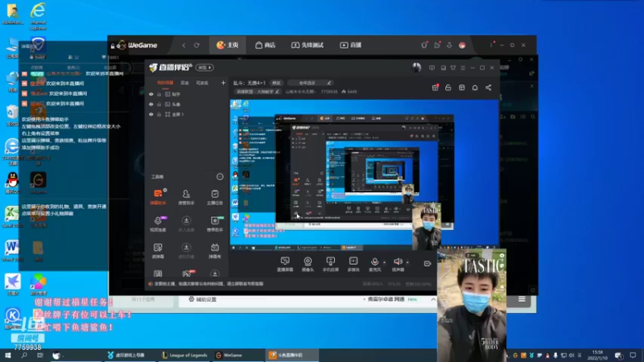Mute the 扬声器 speaker icon

click(x=397, y=261)
